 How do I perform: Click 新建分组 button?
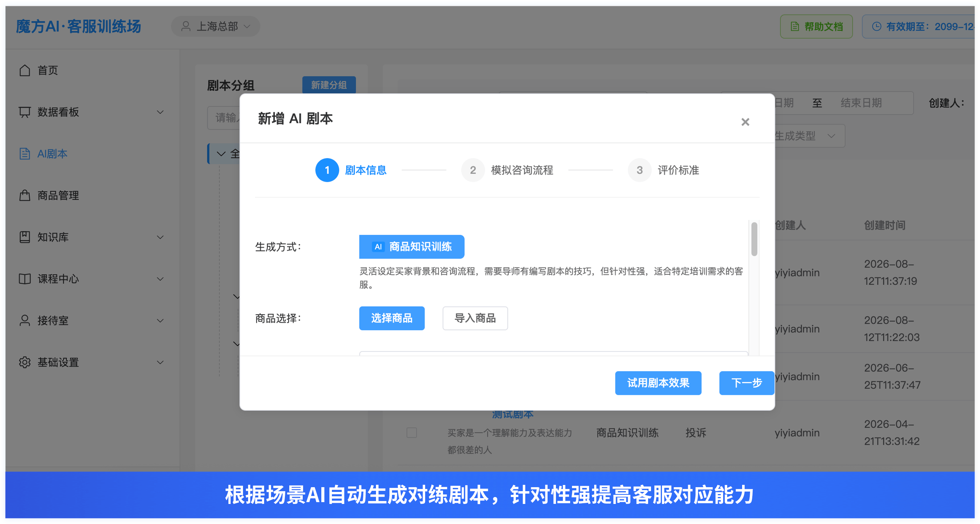click(x=329, y=85)
